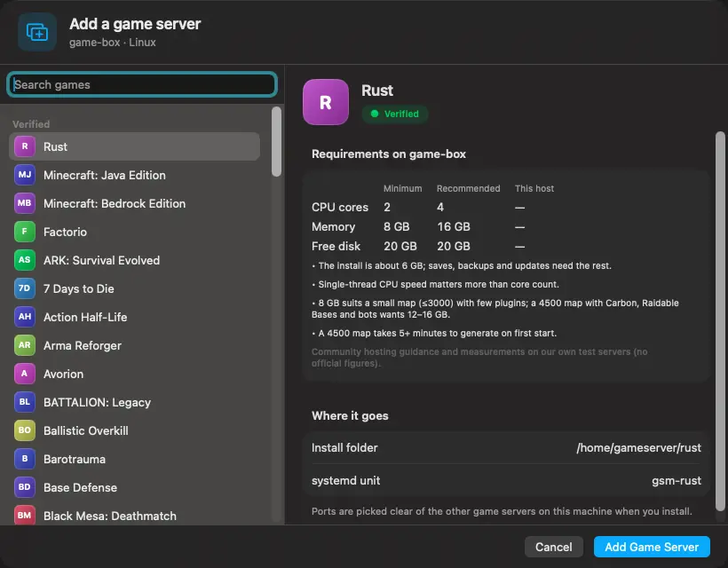
Task: Click the Minimum column header
Action: coord(402,188)
